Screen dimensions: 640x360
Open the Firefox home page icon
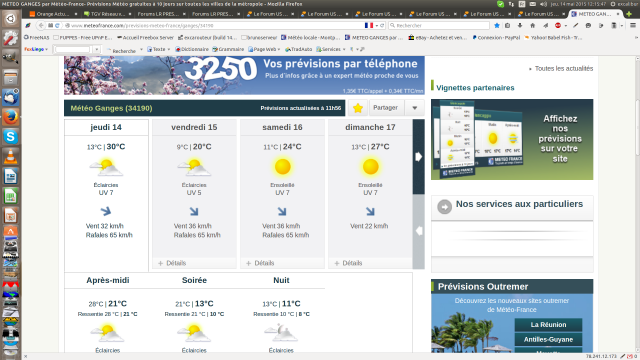(532, 25)
